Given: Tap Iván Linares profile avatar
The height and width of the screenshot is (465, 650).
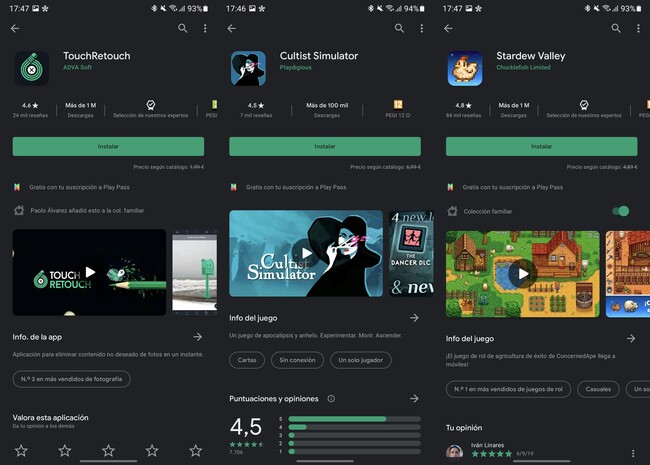Looking at the screenshot, I should coord(454,452).
